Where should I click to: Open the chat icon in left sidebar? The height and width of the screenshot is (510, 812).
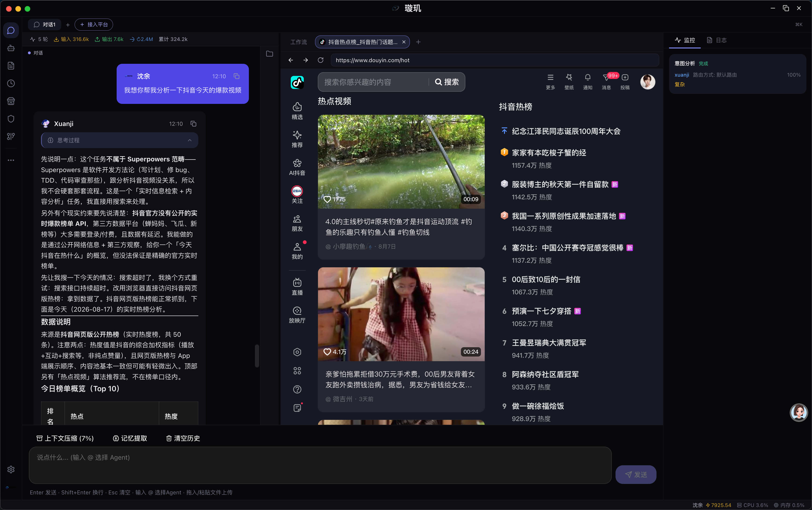(x=11, y=31)
